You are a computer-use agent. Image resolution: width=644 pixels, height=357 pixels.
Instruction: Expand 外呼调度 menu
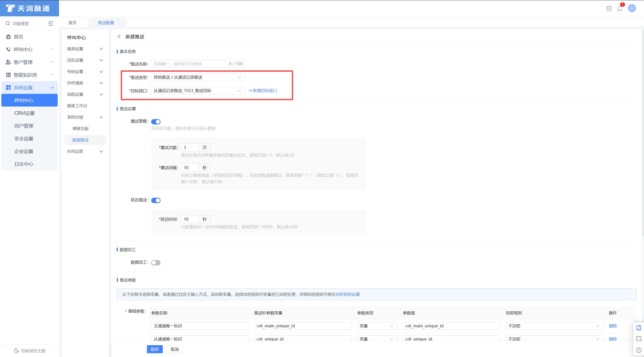[85, 83]
